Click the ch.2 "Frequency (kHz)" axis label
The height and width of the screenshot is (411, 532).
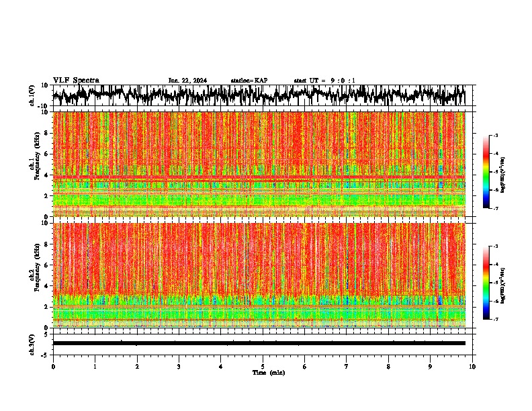tap(37, 267)
